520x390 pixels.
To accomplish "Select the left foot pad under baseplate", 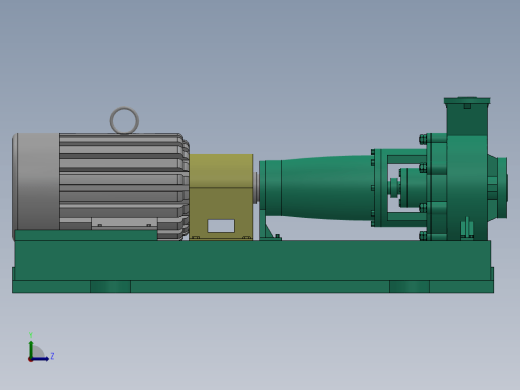I will (x=110, y=287).
